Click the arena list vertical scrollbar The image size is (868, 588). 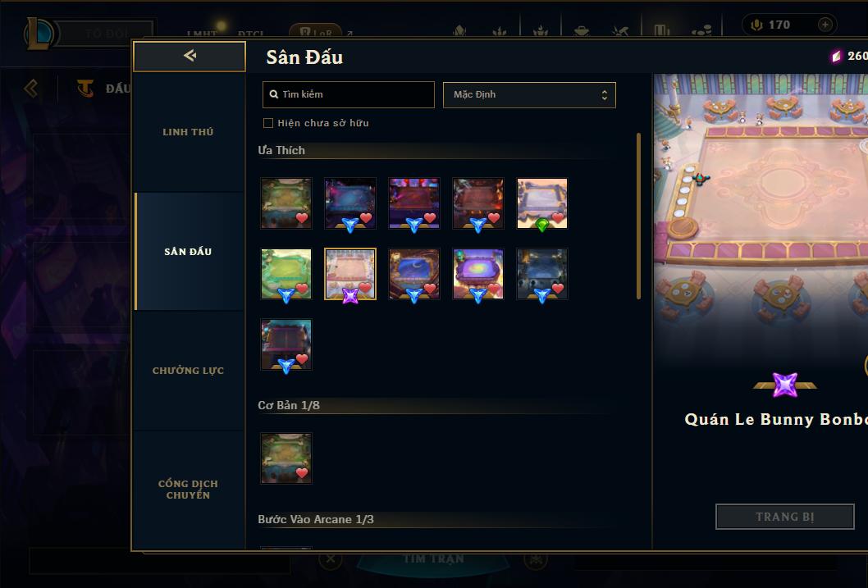[x=638, y=216]
